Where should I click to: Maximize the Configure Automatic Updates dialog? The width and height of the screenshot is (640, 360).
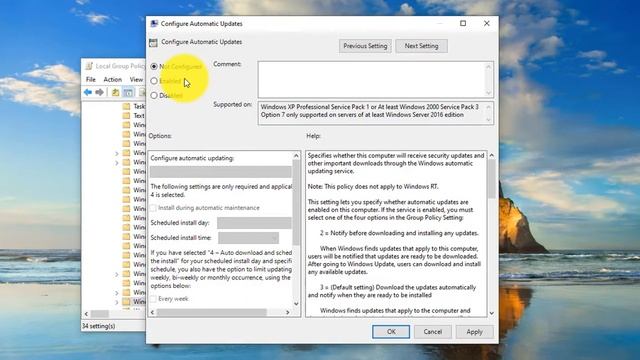(463, 23)
